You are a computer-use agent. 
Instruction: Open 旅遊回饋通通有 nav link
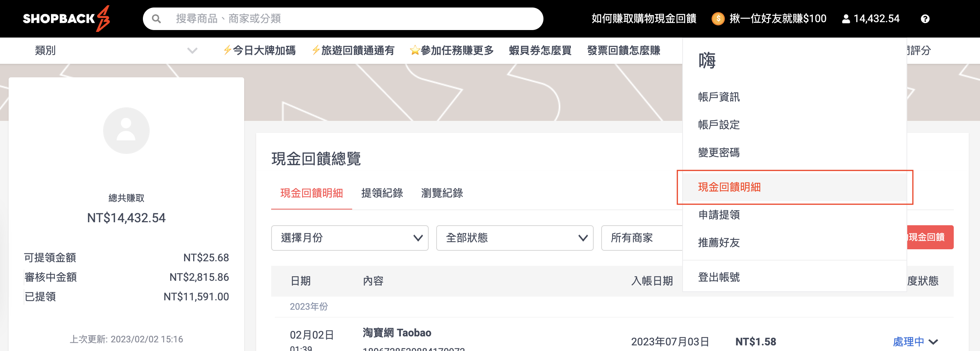(353, 50)
